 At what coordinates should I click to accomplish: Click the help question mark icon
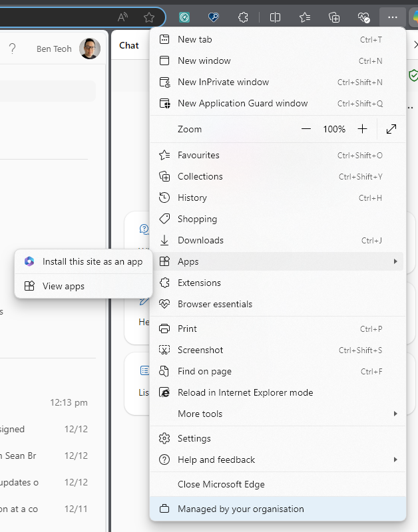pyautogui.click(x=12, y=49)
